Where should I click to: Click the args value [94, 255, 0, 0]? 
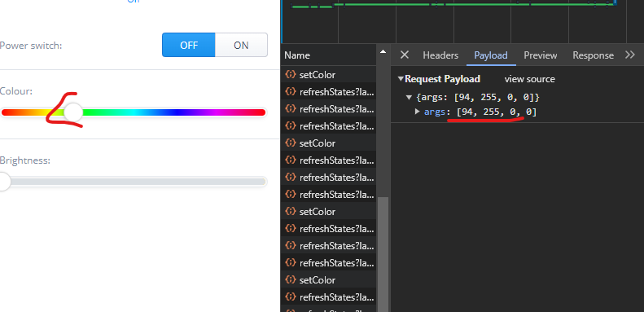(x=497, y=112)
